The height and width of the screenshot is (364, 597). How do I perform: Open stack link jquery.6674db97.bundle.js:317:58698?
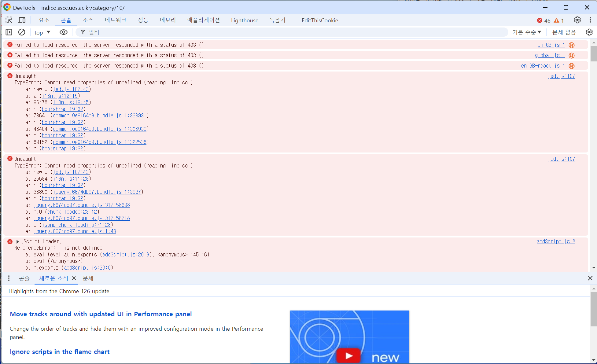[x=82, y=205]
